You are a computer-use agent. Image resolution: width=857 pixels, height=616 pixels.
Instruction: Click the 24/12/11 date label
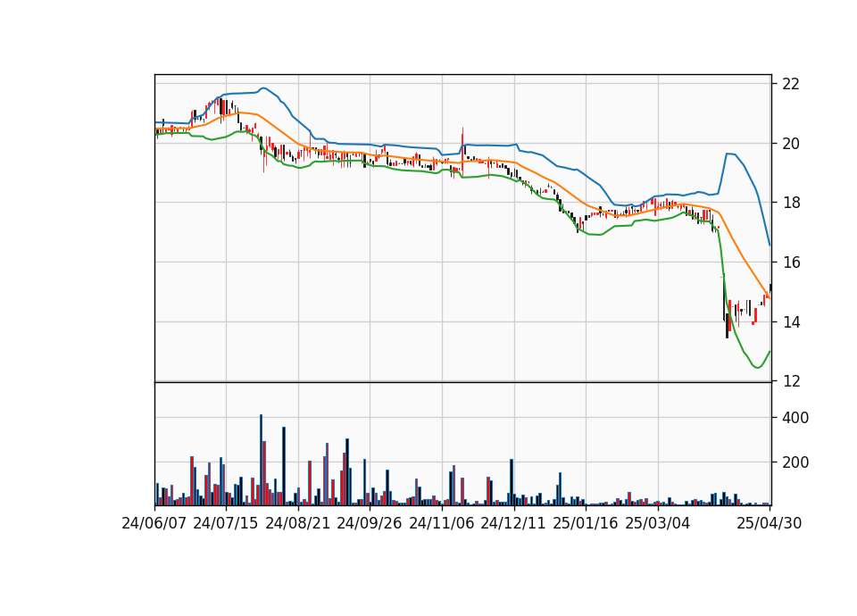(513, 523)
